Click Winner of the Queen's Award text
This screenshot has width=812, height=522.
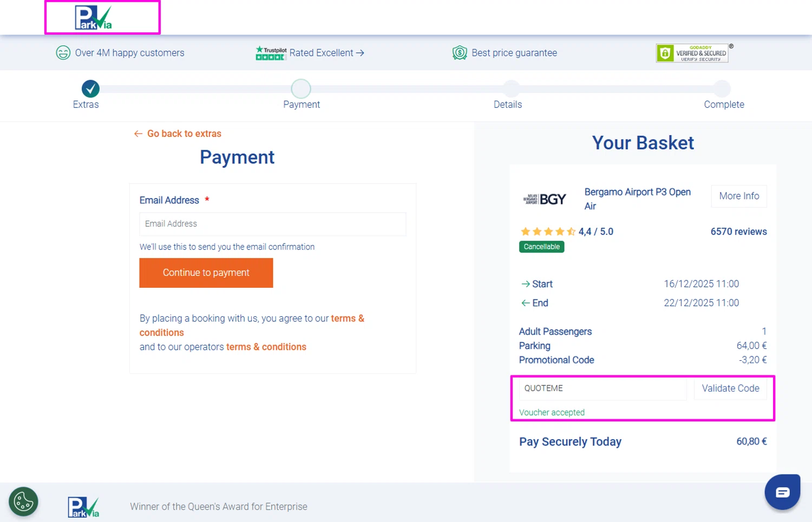tap(219, 507)
